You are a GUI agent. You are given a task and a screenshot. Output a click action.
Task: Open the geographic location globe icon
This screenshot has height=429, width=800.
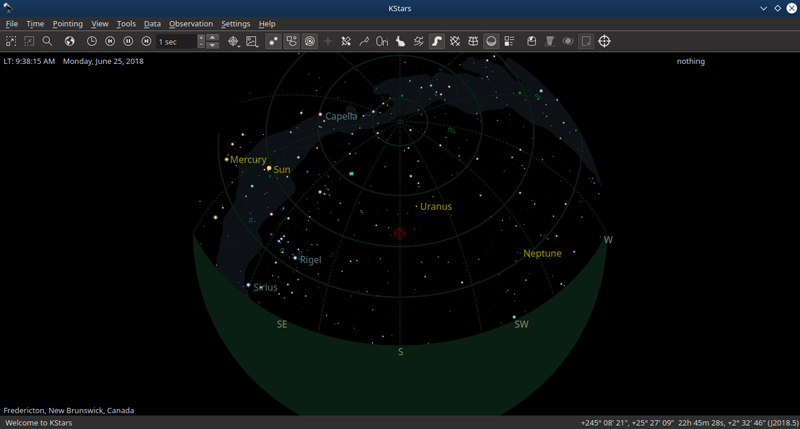click(x=70, y=41)
